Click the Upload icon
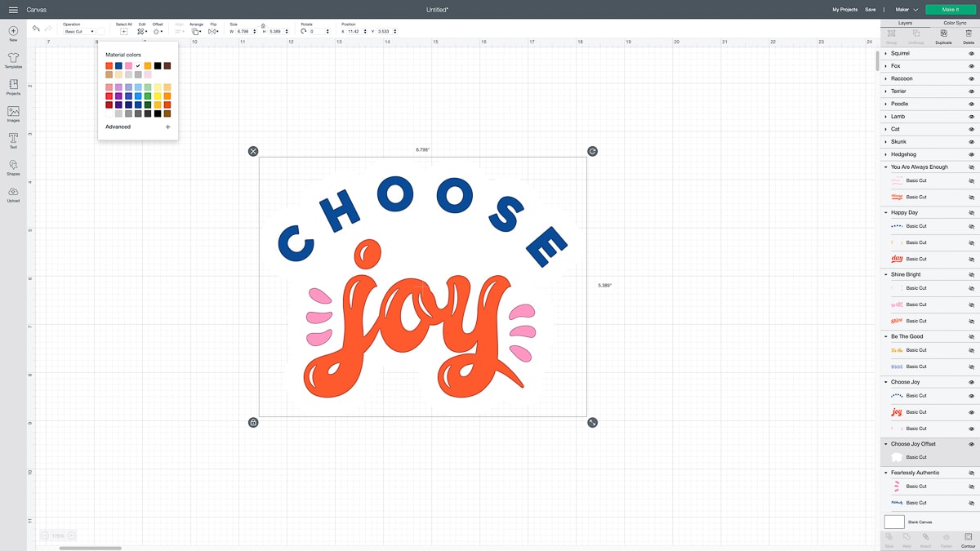 pyautogui.click(x=13, y=194)
